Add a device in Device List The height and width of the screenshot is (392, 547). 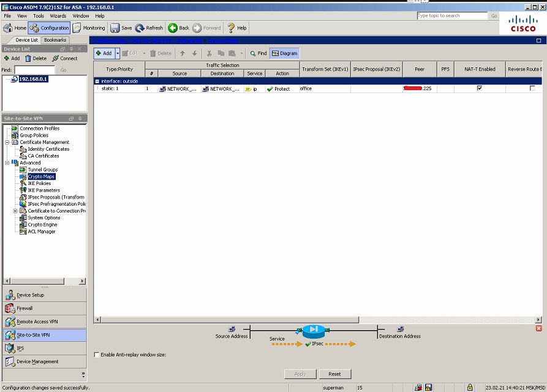pyautogui.click(x=12, y=58)
